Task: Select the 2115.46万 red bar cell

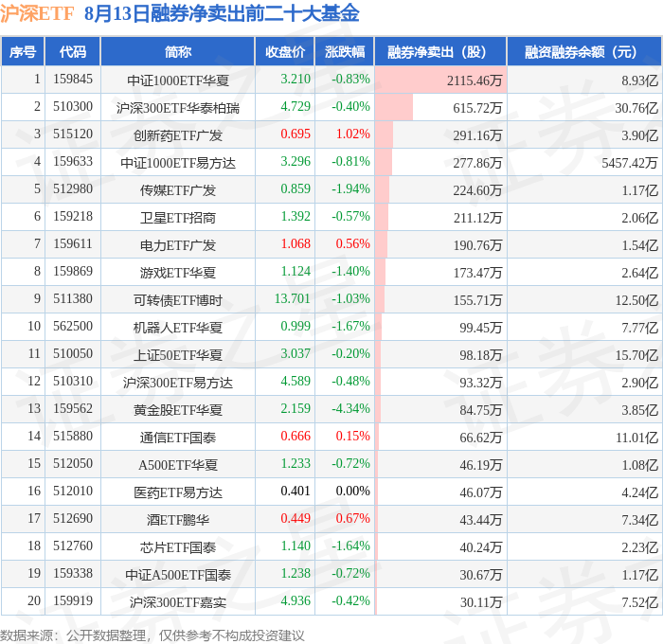Action: point(440,80)
